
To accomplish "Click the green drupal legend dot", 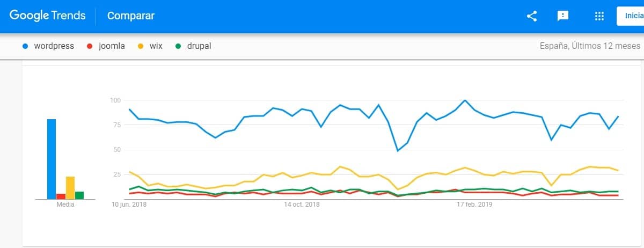I will click(178, 46).
